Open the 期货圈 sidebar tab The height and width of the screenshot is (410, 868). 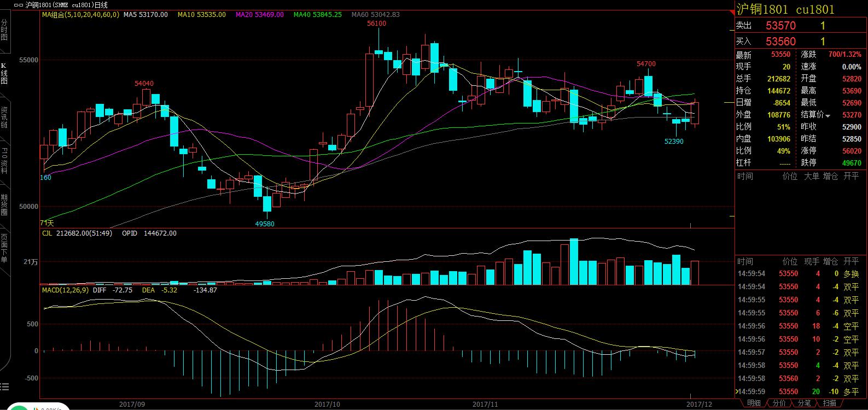tap(4, 205)
